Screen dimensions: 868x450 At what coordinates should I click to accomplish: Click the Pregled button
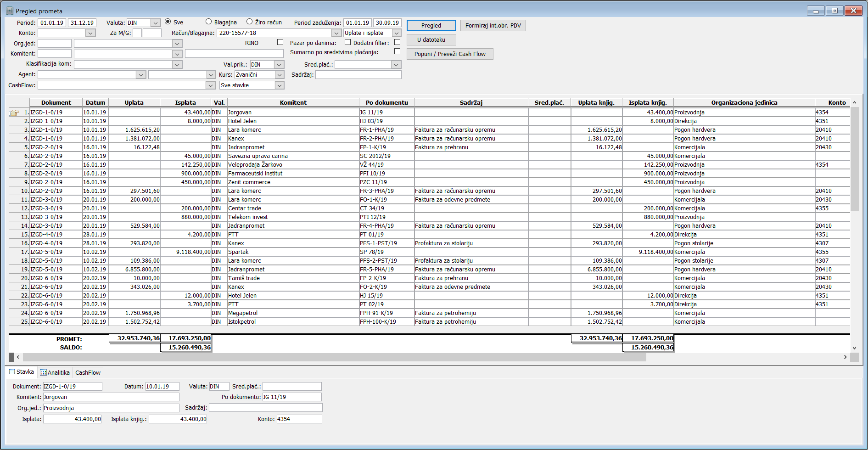pos(431,26)
